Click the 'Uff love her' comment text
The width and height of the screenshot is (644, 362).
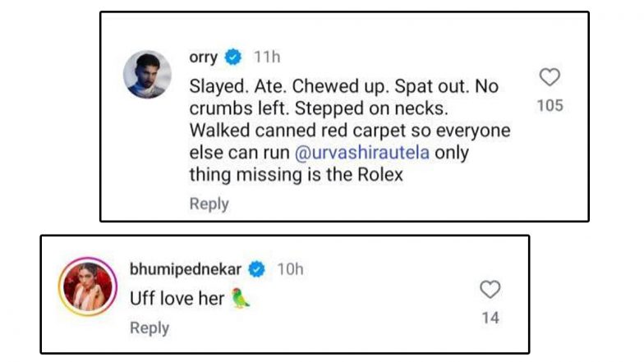point(177,299)
